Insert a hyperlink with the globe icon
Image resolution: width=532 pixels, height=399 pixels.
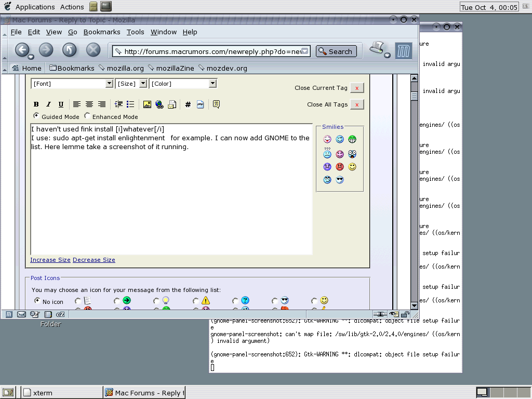[x=159, y=104]
